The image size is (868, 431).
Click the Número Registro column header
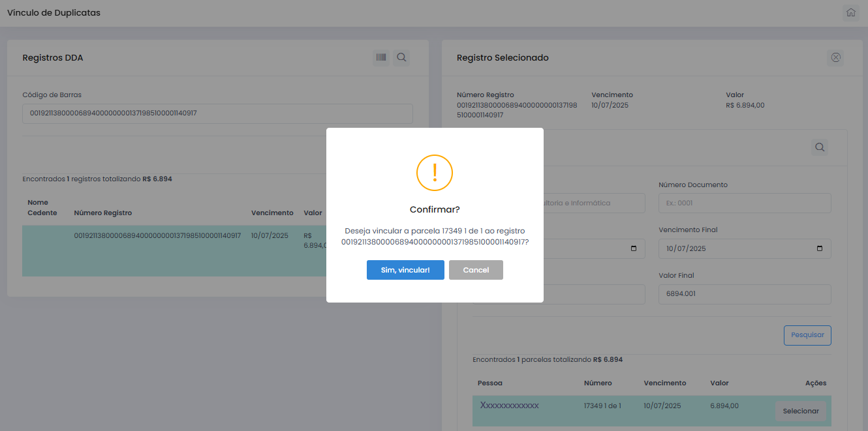click(x=103, y=213)
